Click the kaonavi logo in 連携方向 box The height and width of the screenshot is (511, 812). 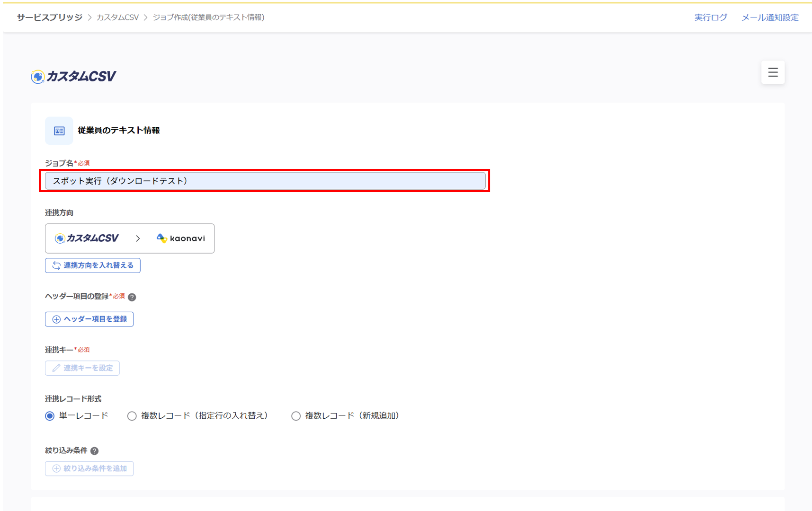pyautogui.click(x=181, y=238)
